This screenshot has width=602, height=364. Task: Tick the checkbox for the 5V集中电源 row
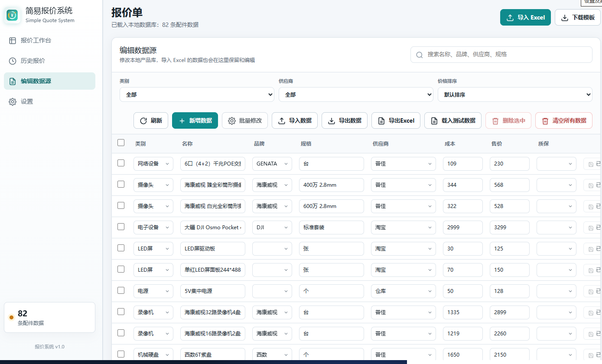(x=121, y=290)
